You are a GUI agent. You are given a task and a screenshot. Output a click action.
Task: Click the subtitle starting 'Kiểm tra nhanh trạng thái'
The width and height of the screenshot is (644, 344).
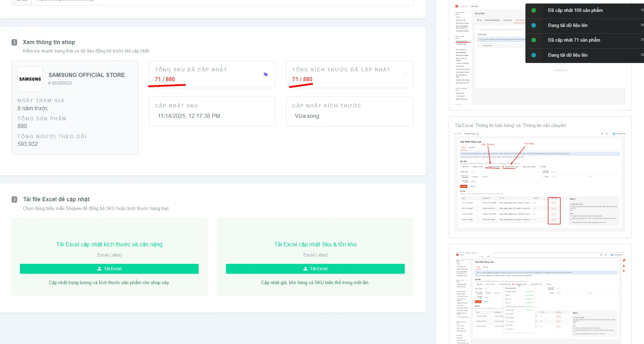(x=86, y=51)
